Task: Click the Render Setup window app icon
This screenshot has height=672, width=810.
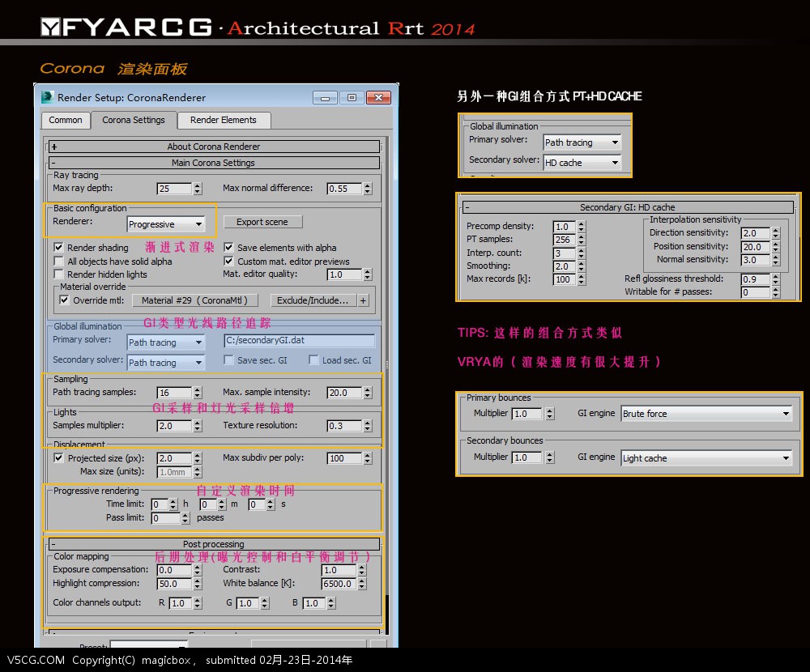Action: pyautogui.click(x=47, y=97)
